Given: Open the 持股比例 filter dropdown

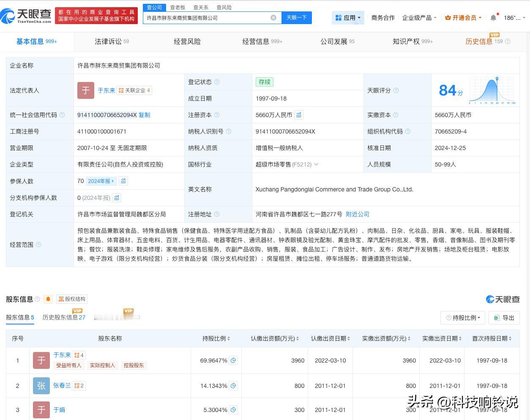Looking at the screenshot, I should pyautogui.click(x=463, y=318).
